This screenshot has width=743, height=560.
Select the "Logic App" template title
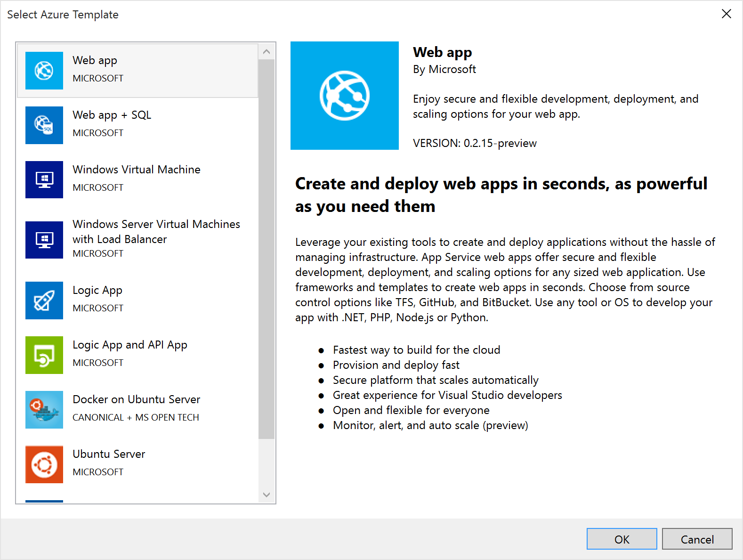tap(97, 291)
